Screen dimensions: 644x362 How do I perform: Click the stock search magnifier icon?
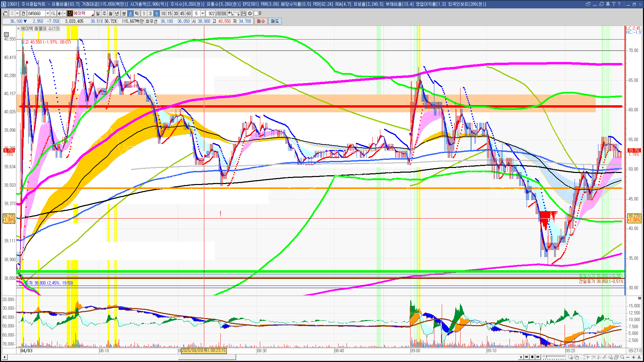[x=53, y=13]
